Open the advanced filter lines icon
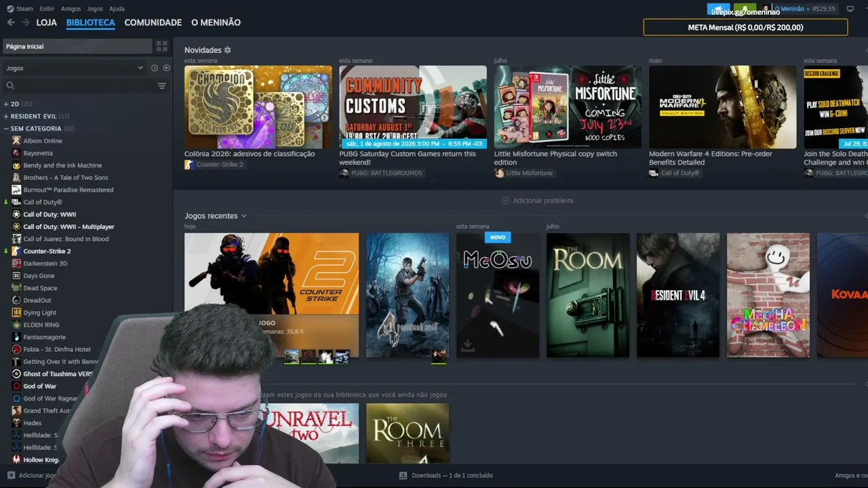Screen dimensions: 868x488 click(162, 85)
